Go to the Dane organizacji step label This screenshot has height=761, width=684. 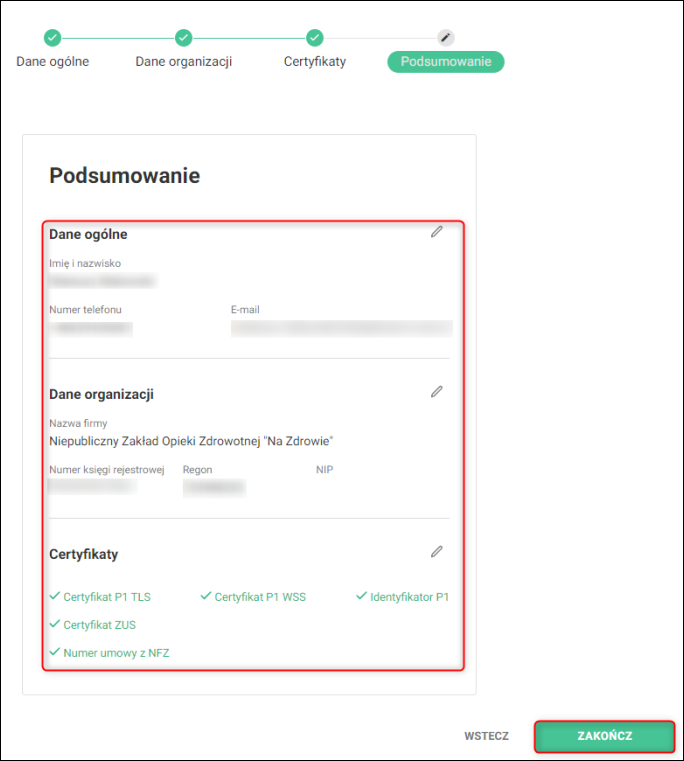[x=184, y=62]
